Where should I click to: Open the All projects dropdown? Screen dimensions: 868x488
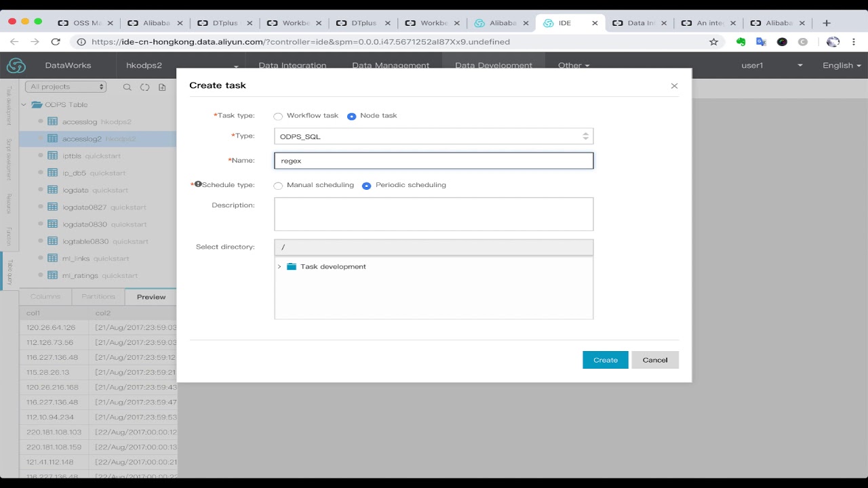(66, 87)
